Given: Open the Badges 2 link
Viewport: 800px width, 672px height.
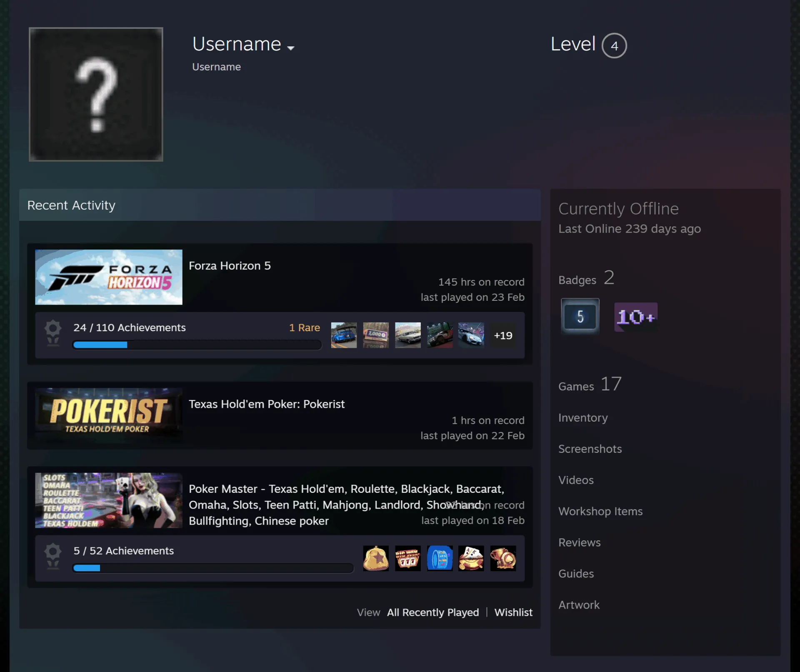Looking at the screenshot, I should (x=586, y=278).
